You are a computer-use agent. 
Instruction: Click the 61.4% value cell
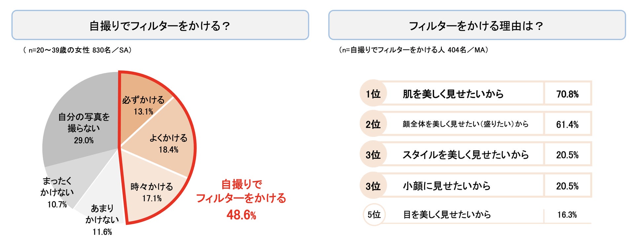[567, 125]
